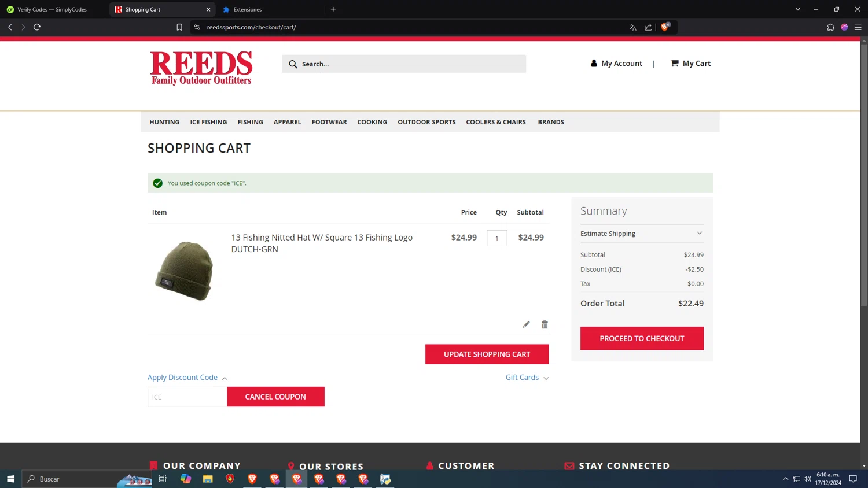Open the OUTDOOR SPORTS menu
The width and height of the screenshot is (868, 488).
pos(426,122)
